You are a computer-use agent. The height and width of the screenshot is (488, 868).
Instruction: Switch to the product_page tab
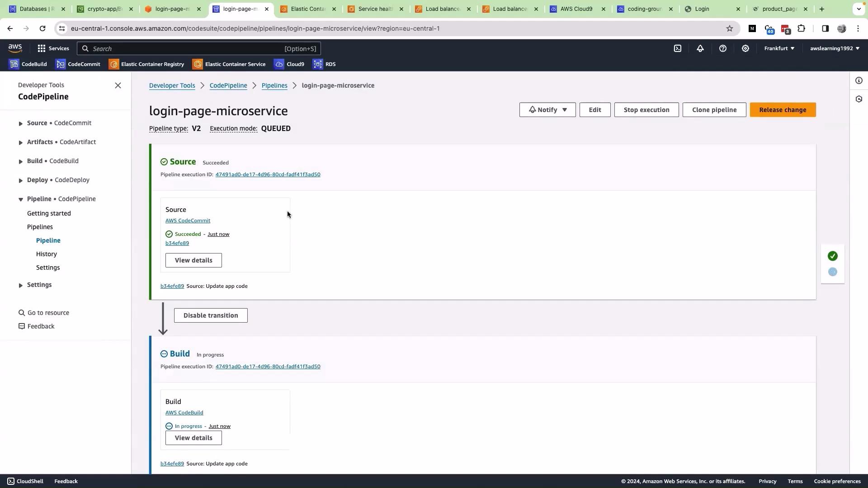(780, 9)
